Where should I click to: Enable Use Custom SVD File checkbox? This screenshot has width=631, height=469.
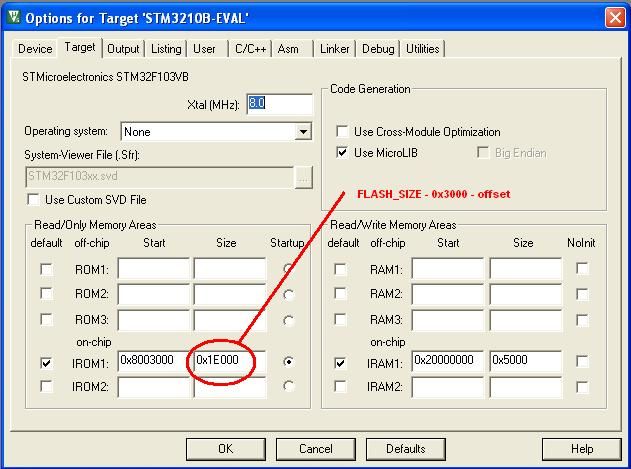coord(33,200)
